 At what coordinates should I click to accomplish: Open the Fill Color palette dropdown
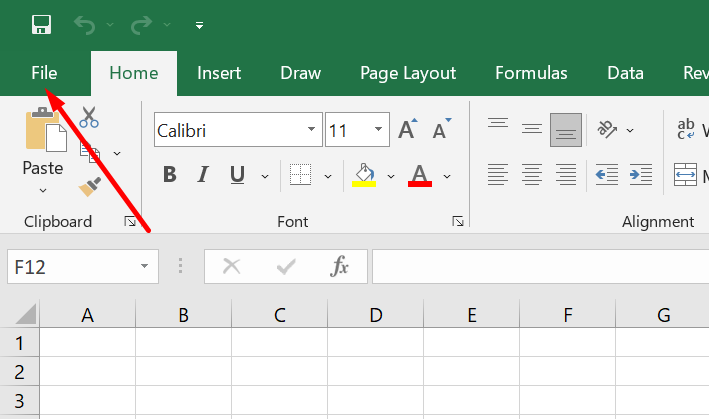(x=391, y=176)
